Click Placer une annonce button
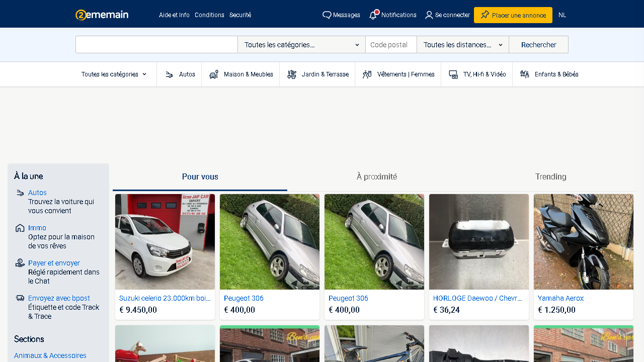This screenshot has width=644, height=362. coord(513,15)
